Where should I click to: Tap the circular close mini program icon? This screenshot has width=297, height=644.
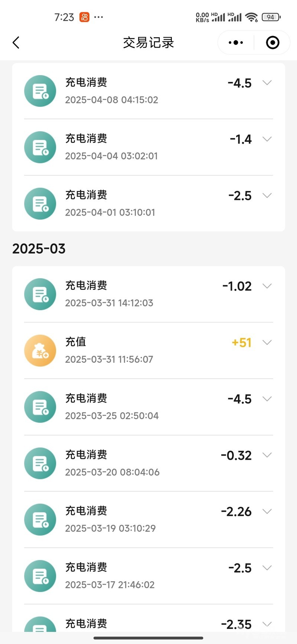[272, 43]
